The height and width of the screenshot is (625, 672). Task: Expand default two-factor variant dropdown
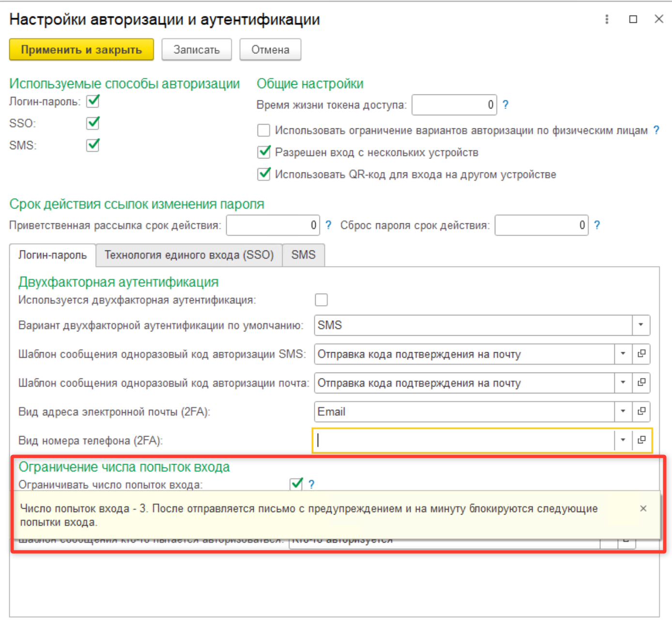click(x=641, y=325)
